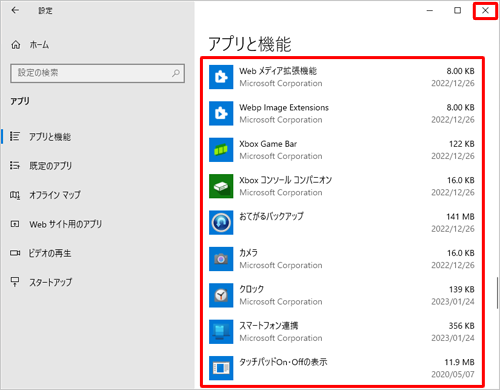This screenshot has height=390, width=500.
Task: Focus the 設定の検索 search field
Action: (x=97, y=73)
